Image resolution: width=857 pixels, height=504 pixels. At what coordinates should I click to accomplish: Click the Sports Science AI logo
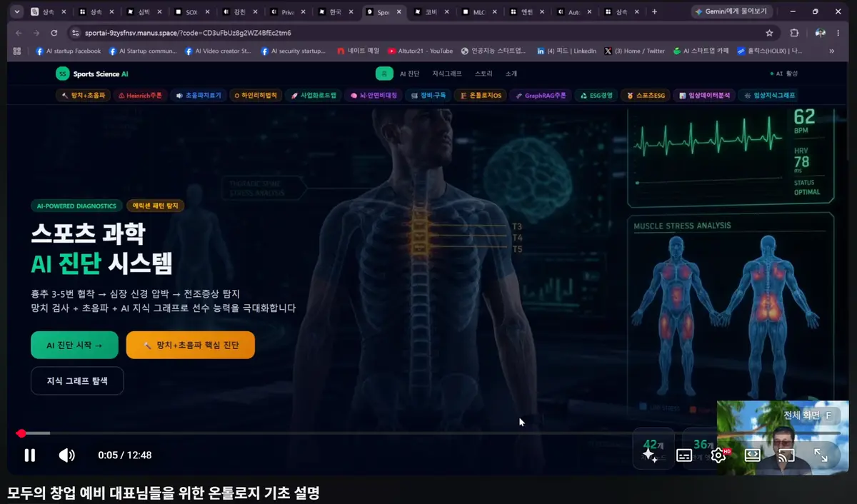click(x=92, y=74)
